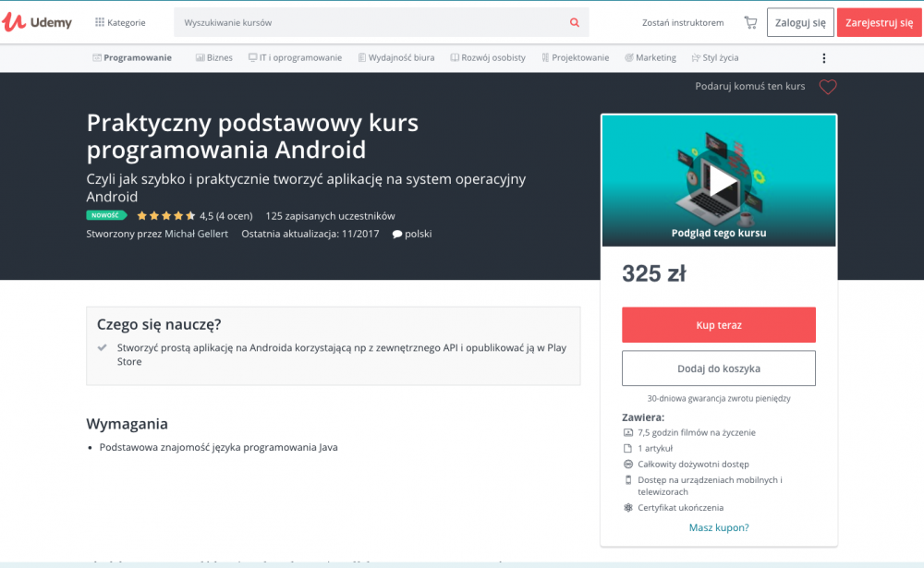Select Projektowanie category text

580,58
